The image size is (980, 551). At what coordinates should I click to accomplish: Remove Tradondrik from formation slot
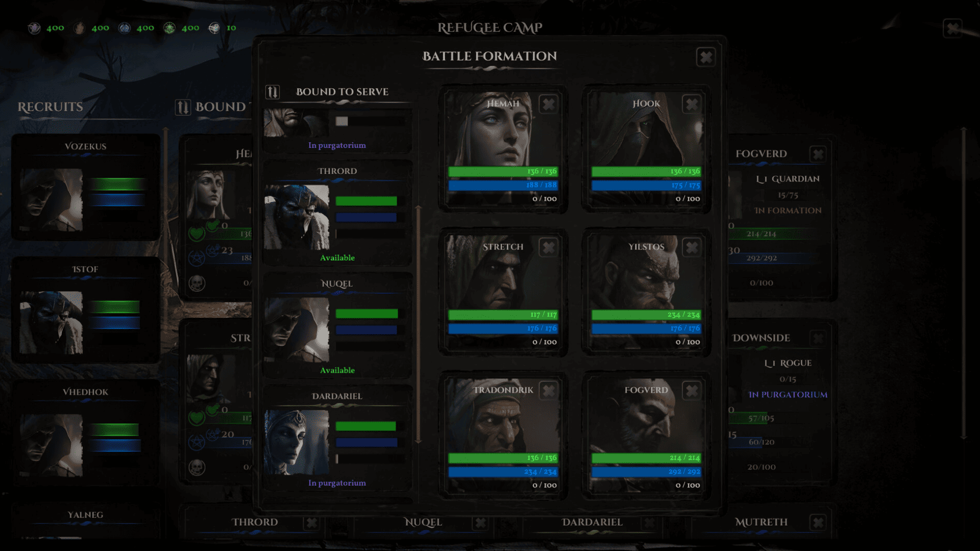click(548, 391)
